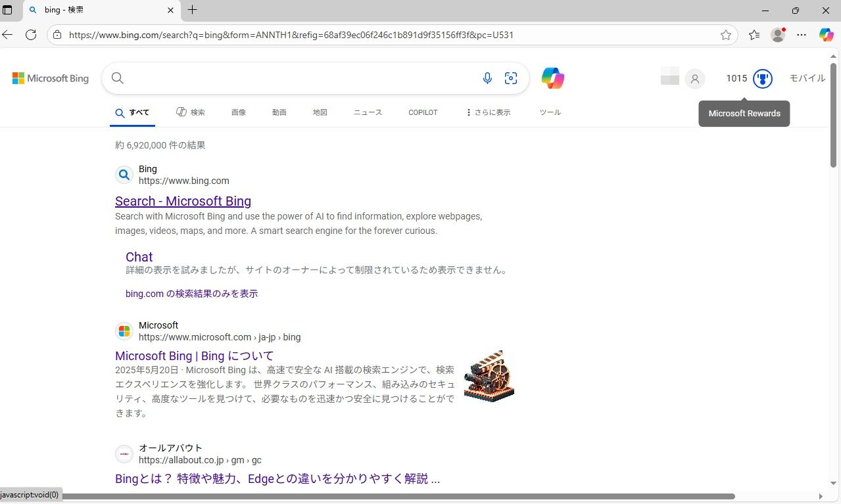
Task: Open Microsoft Bing | Bing について result
Action: point(194,356)
